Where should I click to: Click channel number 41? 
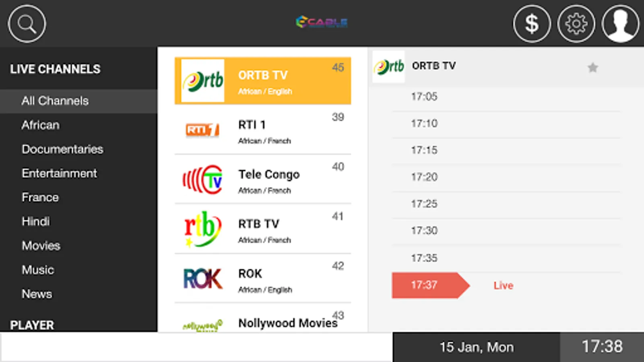point(338,216)
